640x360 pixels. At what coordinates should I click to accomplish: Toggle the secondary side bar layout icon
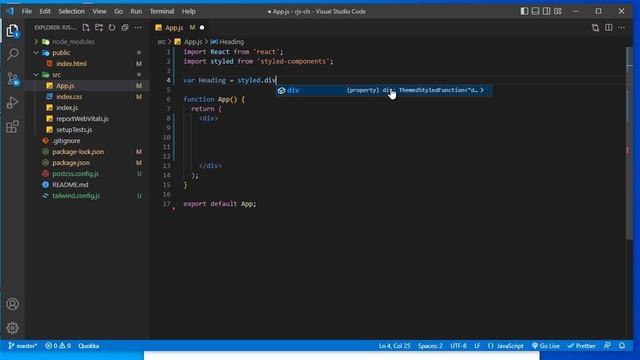pos(547,11)
